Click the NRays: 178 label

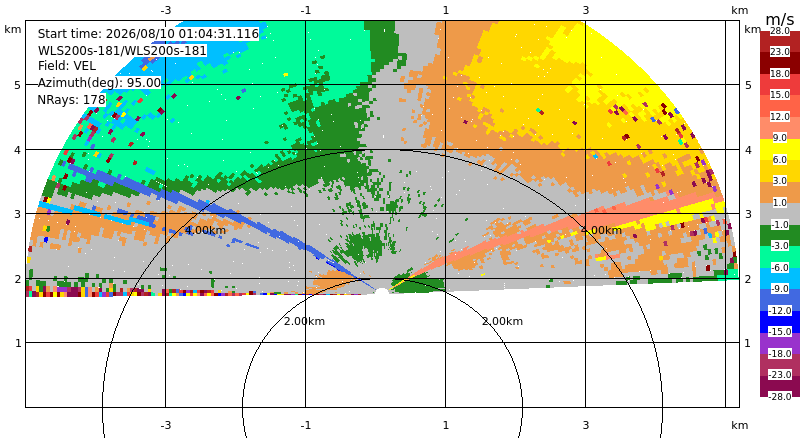[x=71, y=100]
